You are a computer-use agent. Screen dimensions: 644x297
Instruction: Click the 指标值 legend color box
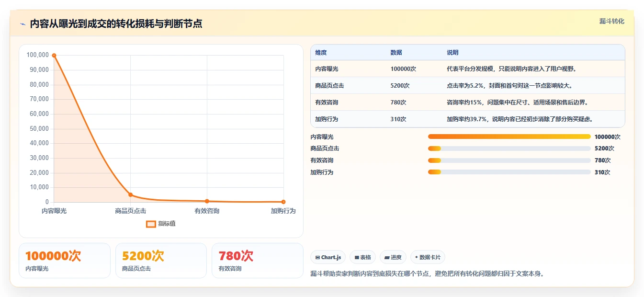151,224
